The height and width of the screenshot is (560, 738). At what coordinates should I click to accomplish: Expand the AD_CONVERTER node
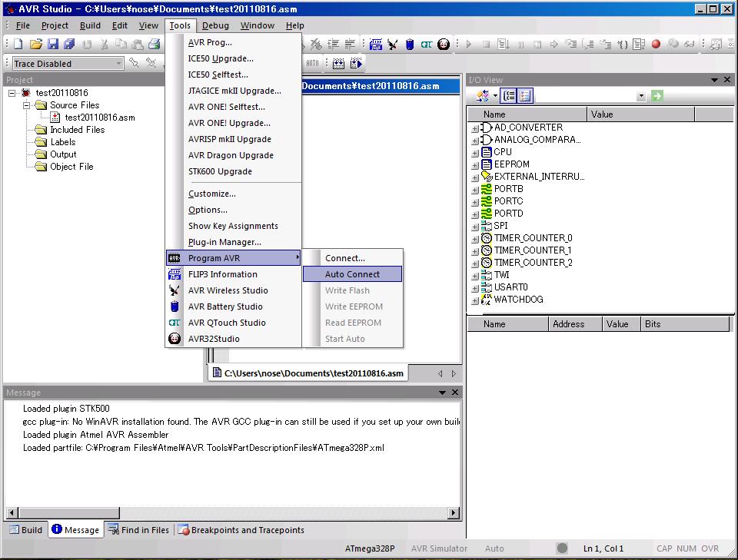click(x=475, y=128)
